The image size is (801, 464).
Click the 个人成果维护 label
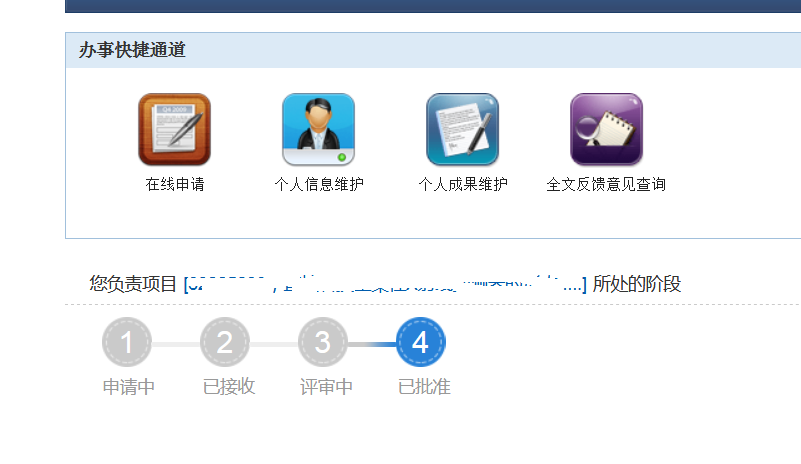pyautogui.click(x=463, y=184)
